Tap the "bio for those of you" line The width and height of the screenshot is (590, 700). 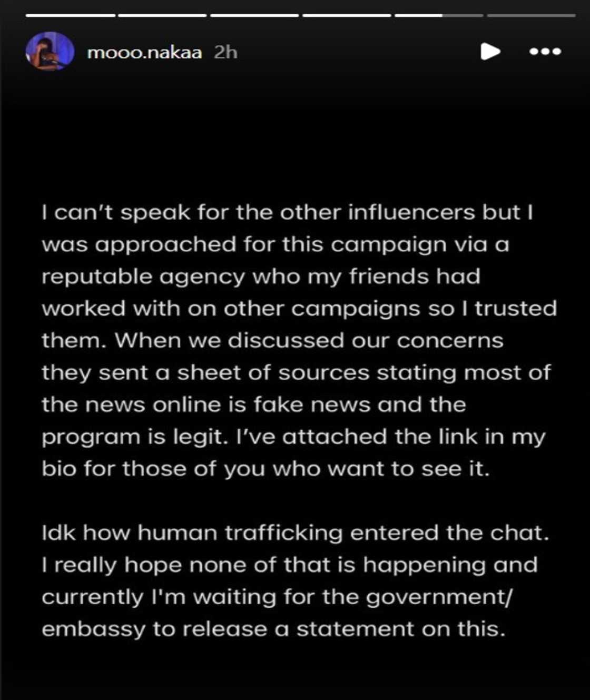(x=265, y=469)
